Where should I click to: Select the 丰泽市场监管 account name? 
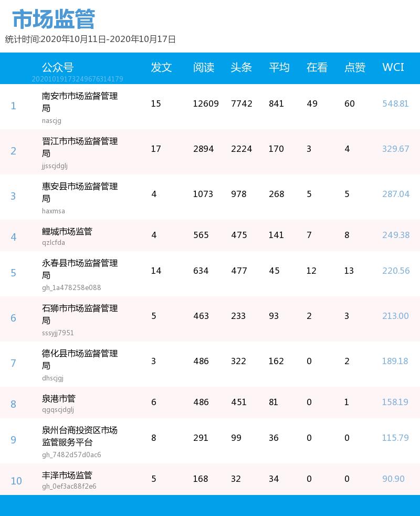(67, 475)
